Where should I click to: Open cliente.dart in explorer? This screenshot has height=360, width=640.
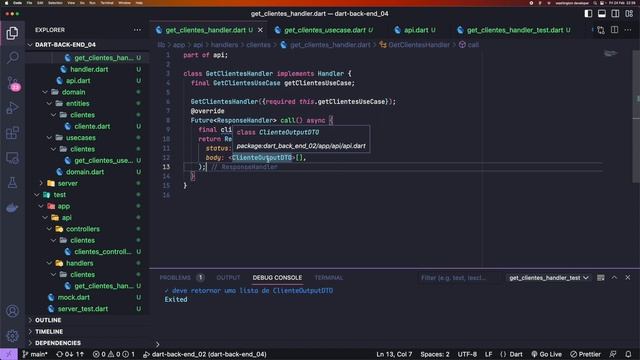92,126
